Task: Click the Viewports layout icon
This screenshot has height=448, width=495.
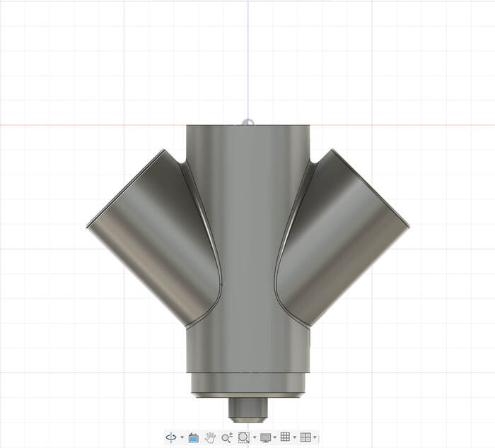Action: tap(305, 437)
